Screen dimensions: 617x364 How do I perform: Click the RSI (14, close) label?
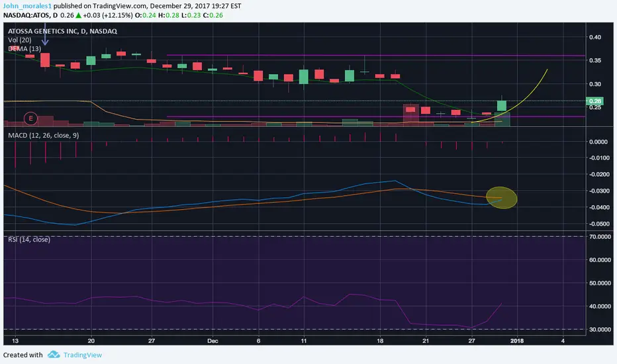tap(29, 240)
